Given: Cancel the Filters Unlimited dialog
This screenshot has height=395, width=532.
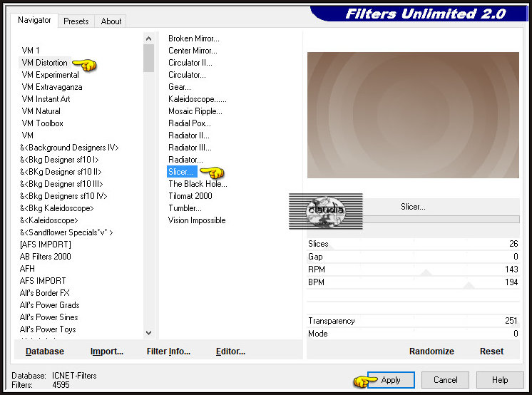Looking at the screenshot, I should [445, 380].
